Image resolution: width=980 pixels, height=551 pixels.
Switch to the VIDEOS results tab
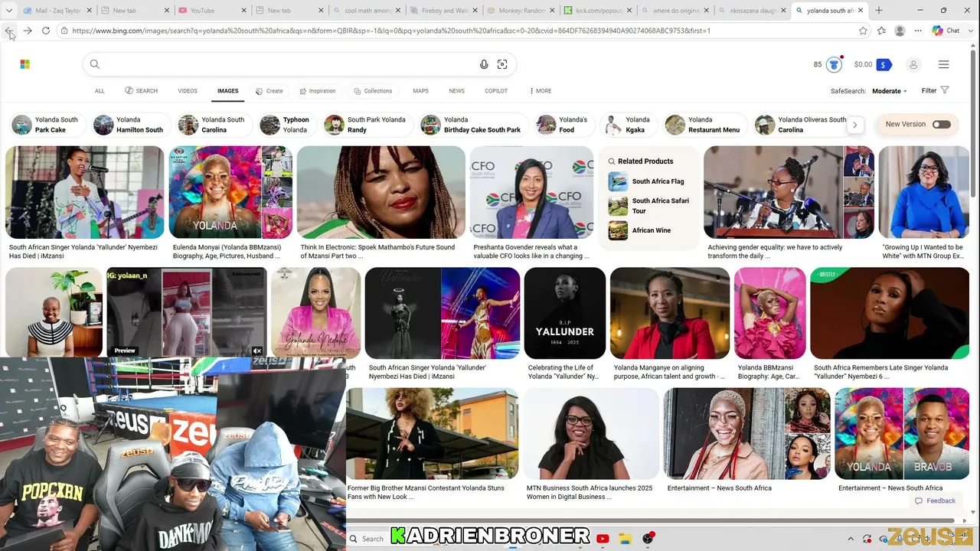coord(188,91)
